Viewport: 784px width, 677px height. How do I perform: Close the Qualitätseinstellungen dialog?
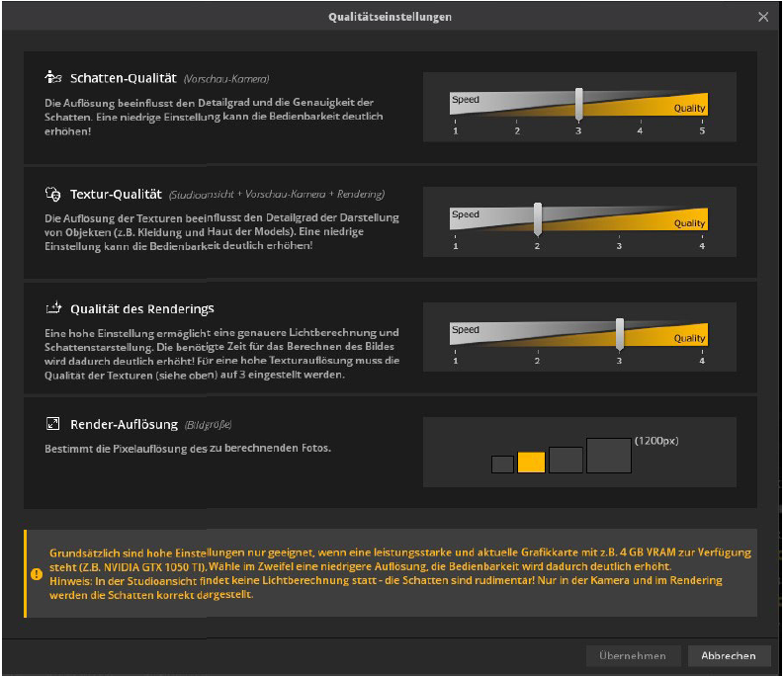tap(763, 17)
